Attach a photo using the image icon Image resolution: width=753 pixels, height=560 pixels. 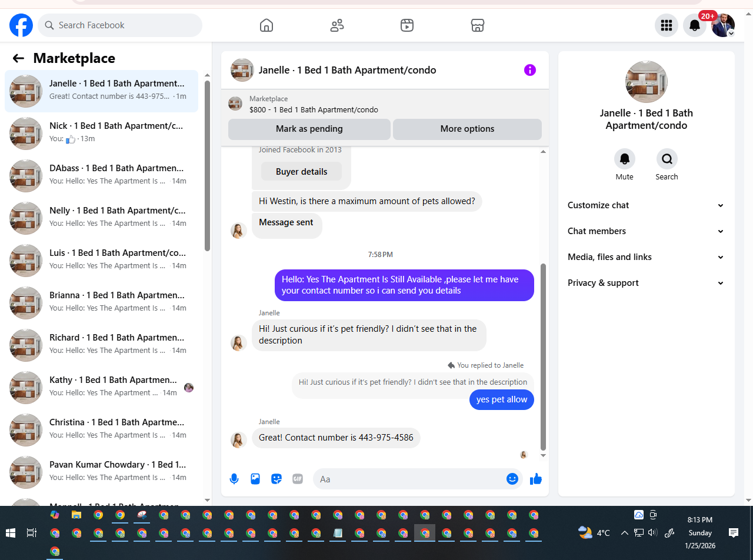[255, 479]
